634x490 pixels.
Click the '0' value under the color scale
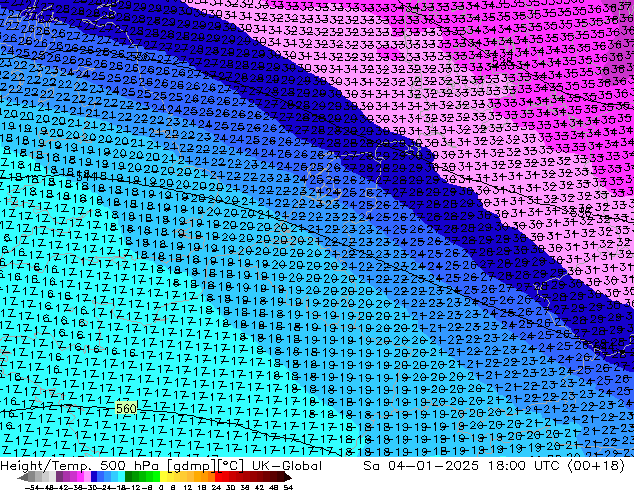pyautogui.click(x=161, y=487)
